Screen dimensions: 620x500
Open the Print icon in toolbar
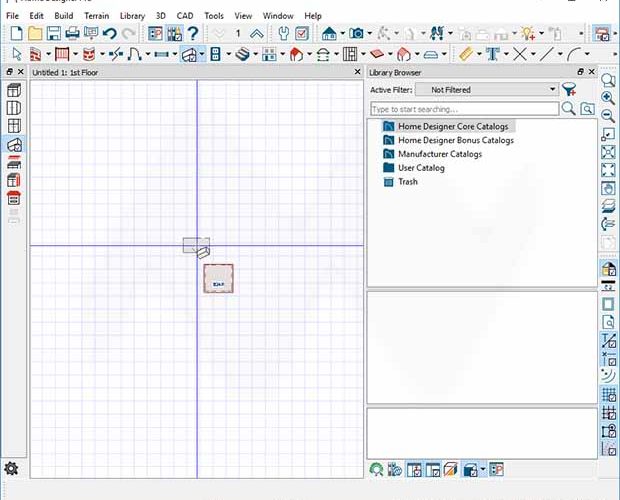[72, 34]
